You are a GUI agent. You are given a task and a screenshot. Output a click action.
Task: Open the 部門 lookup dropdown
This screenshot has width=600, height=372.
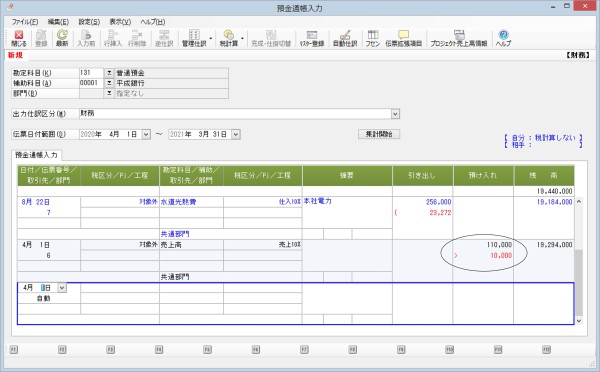[109, 93]
